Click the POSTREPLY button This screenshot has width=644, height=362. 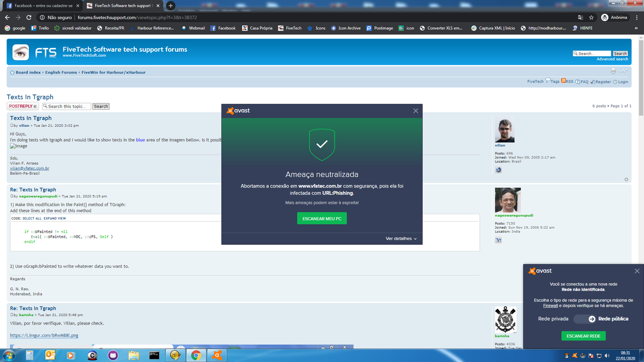click(x=23, y=106)
